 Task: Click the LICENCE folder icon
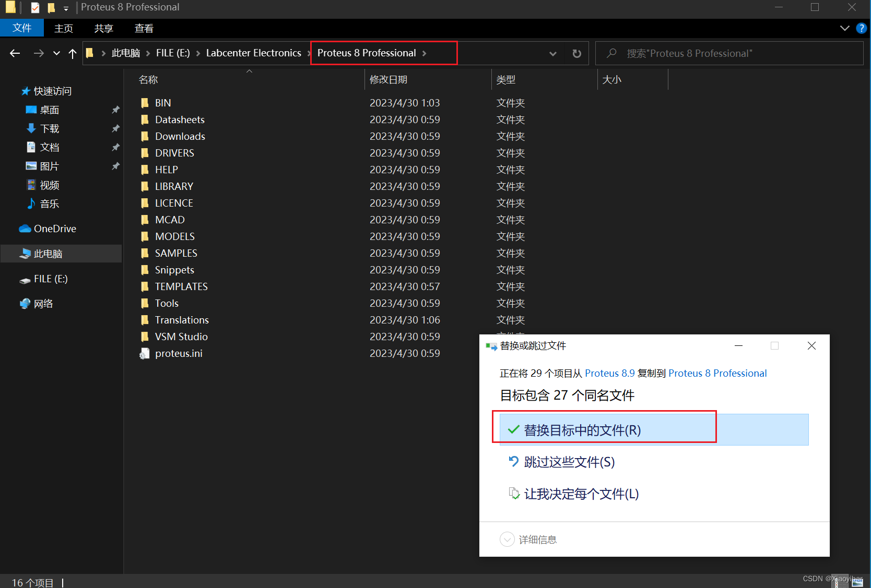click(x=145, y=203)
